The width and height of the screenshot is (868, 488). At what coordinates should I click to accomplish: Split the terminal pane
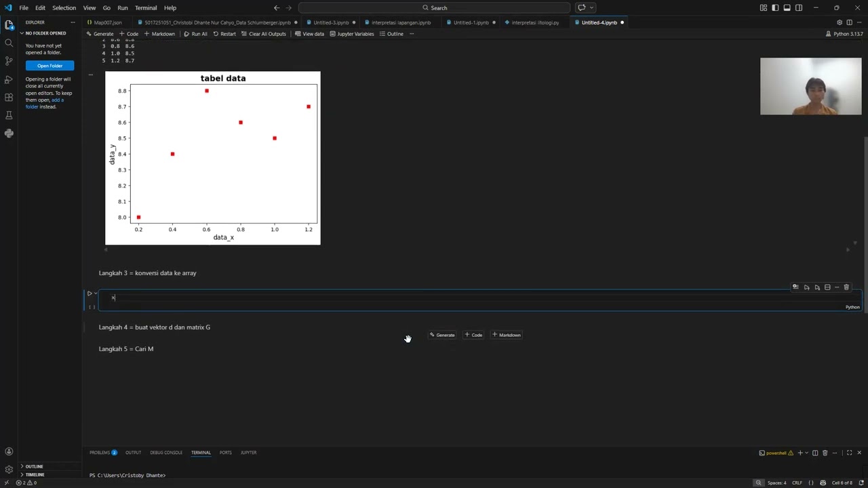tap(815, 453)
